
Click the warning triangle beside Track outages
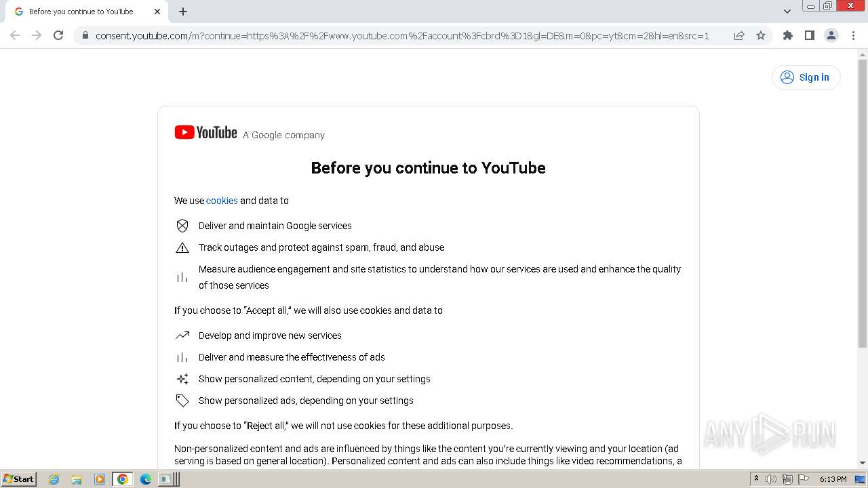(182, 247)
